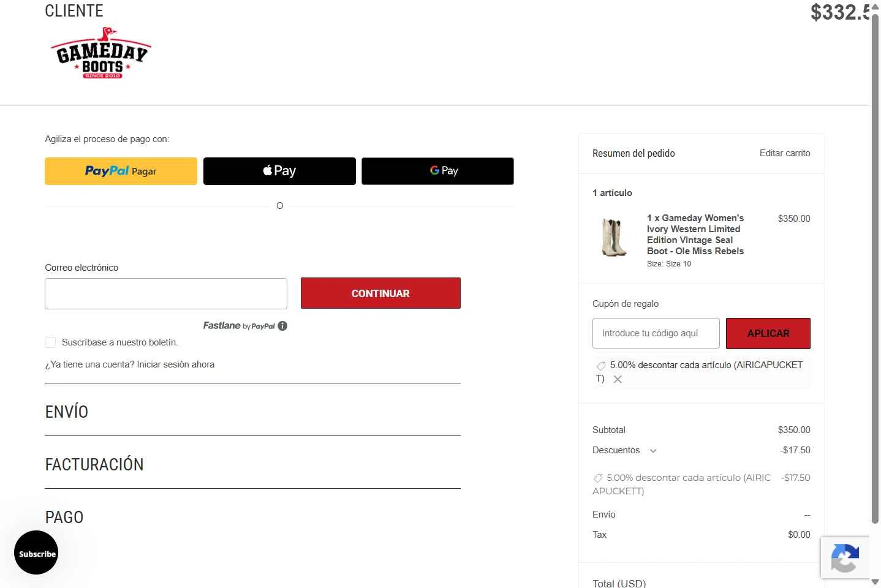Open the Editar carrito link
The image size is (881, 588).
coord(785,153)
